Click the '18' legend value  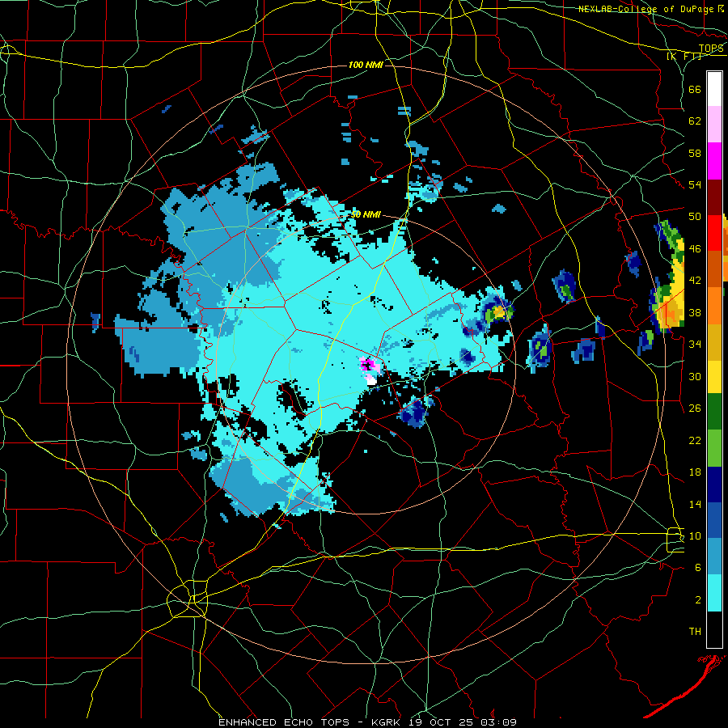coord(695,472)
